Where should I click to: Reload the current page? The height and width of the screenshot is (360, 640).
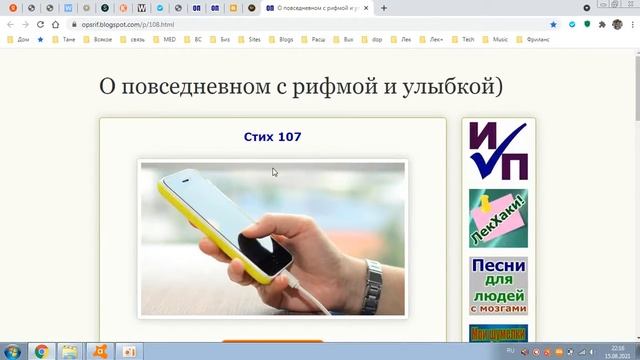point(40,24)
